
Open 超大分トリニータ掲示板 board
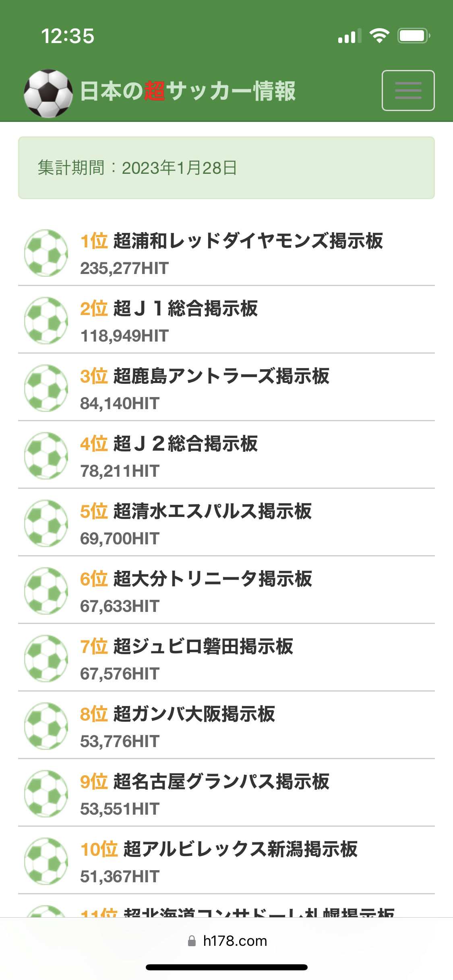[x=212, y=579]
